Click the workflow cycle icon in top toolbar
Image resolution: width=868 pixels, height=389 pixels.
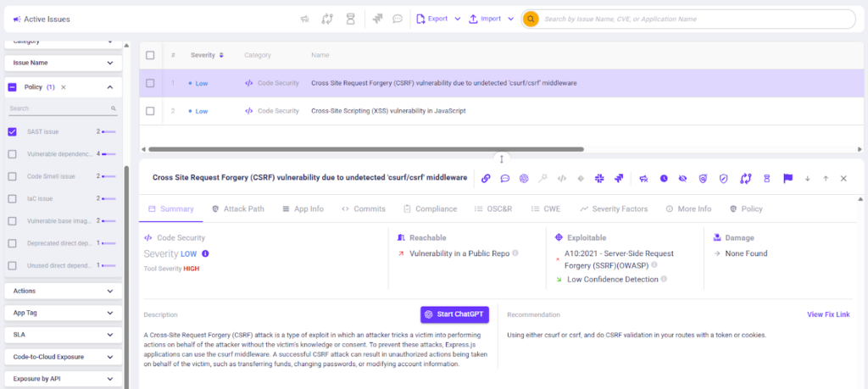327,19
